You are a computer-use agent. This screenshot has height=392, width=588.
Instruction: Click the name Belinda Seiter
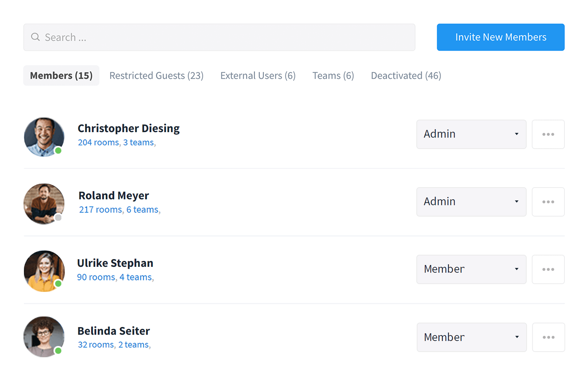coord(114,331)
